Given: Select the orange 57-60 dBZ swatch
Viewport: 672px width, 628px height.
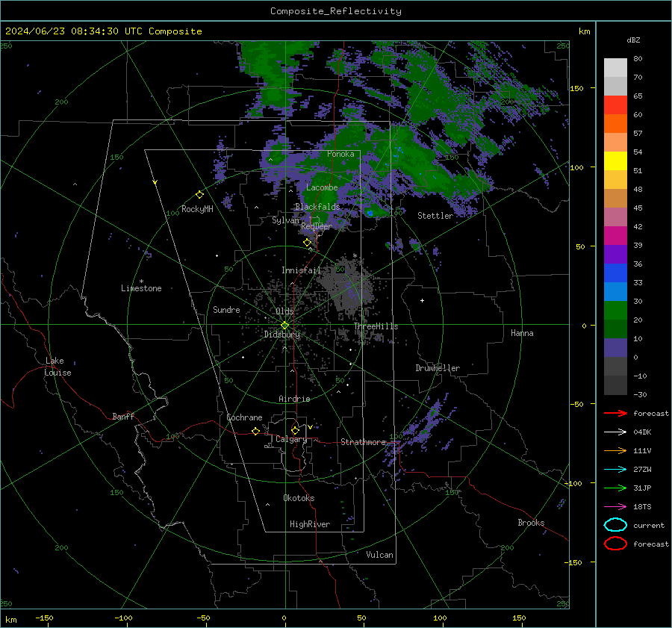Looking at the screenshot, I should tap(615, 124).
